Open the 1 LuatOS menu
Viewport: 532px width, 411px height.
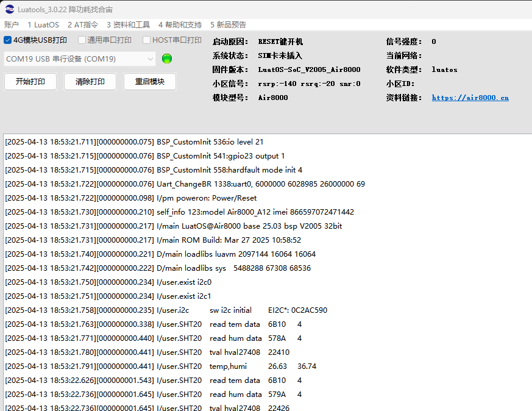(43, 25)
